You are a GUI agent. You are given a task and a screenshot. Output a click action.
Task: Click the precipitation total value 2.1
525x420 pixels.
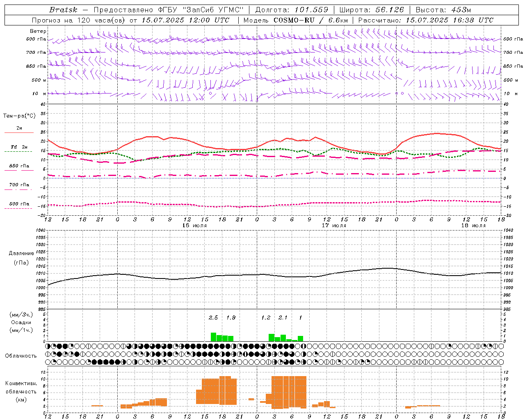click(283, 317)
